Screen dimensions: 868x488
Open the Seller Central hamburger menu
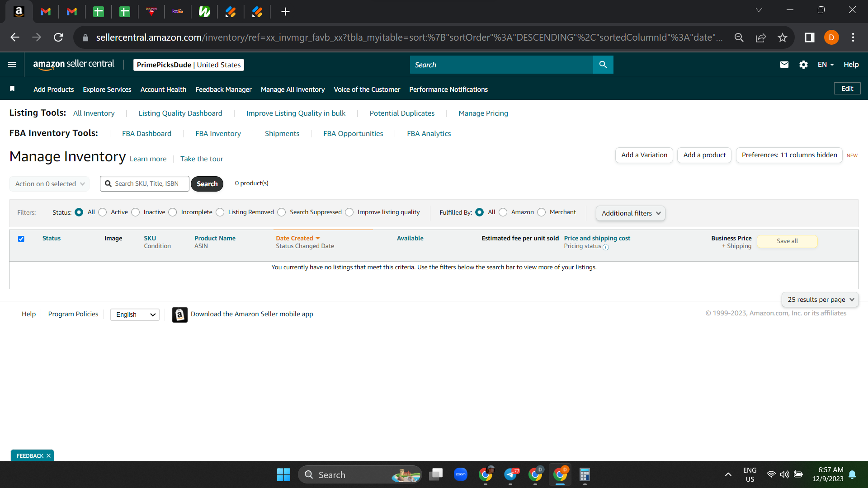coord(12,65)
